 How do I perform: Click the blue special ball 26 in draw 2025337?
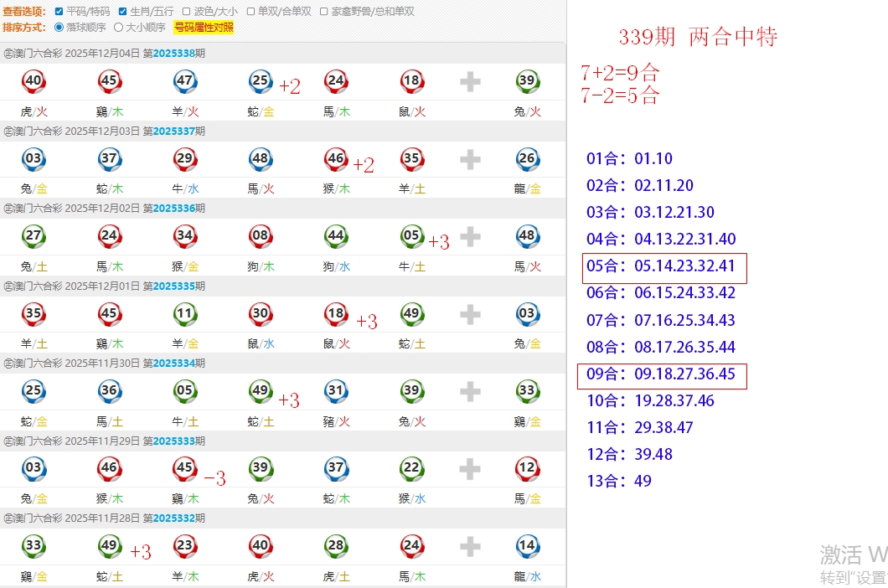(x=527, y=158)
